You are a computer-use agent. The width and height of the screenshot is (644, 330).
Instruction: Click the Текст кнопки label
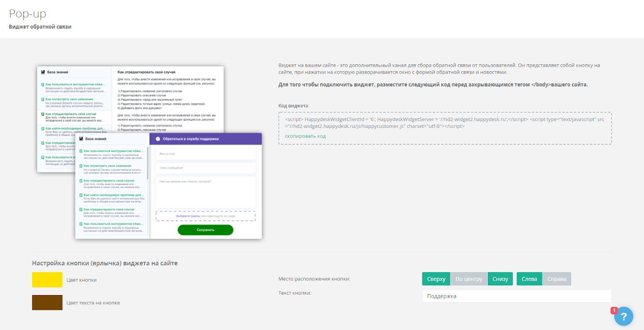point(295,293)
